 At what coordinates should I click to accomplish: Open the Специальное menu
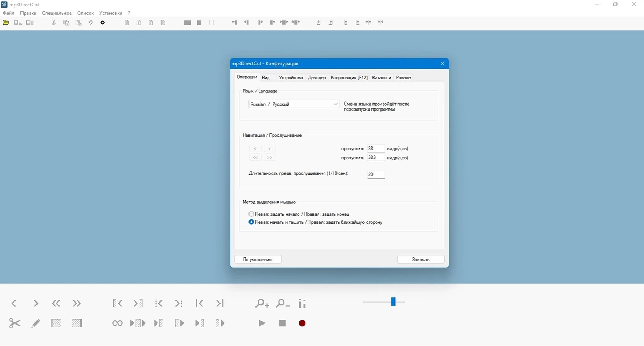(x=56, y=13)
